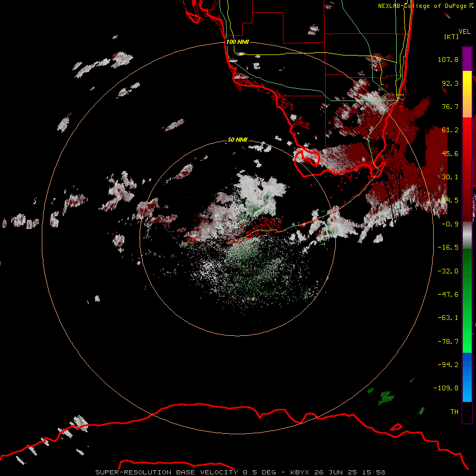Click the [KT] units label
Screen dimensions: 476x476
(451, 36)
